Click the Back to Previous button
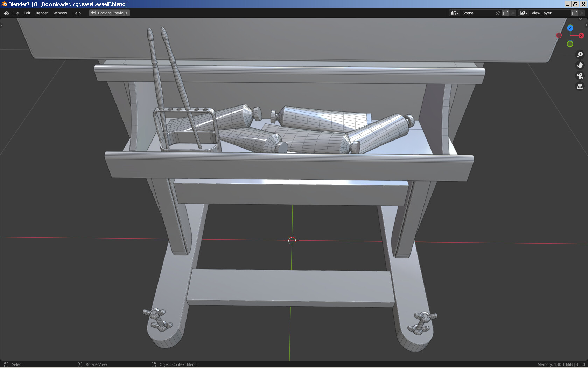 [109, 13]
